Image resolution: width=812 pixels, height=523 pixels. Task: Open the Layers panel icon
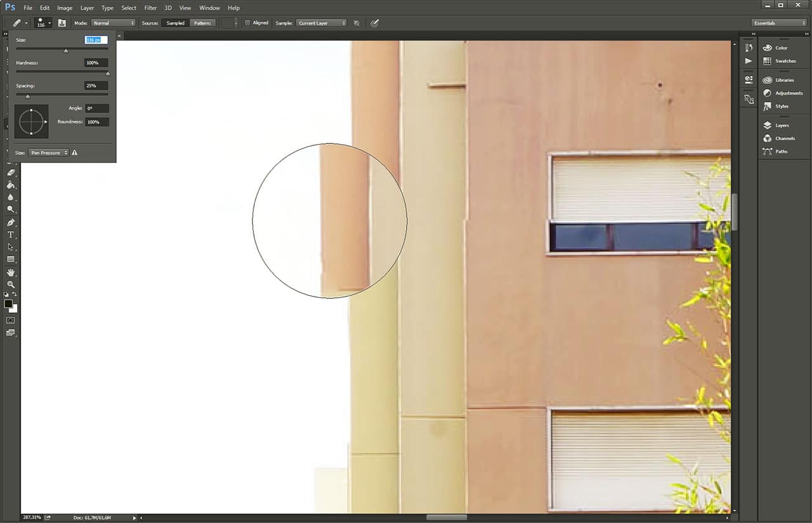click(782, 125)
